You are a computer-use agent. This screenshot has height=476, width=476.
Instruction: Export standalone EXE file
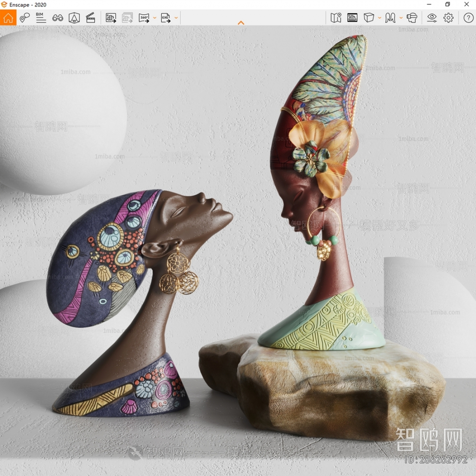(x=166, y=18)
